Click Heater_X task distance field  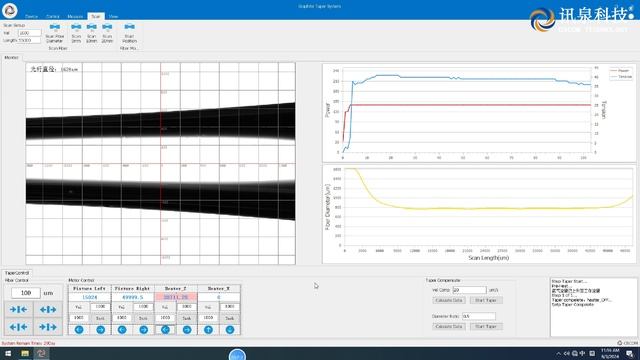[x=208, y=318]
